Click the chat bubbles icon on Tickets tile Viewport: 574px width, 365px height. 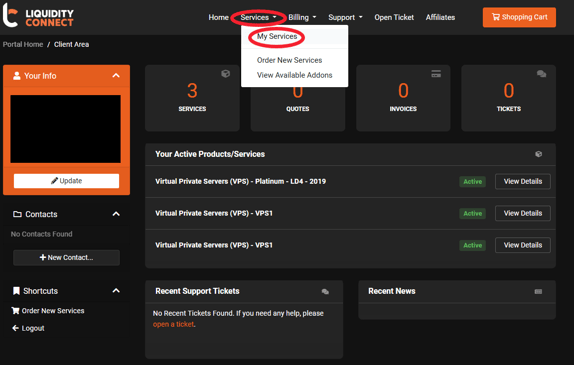point(541,74)
